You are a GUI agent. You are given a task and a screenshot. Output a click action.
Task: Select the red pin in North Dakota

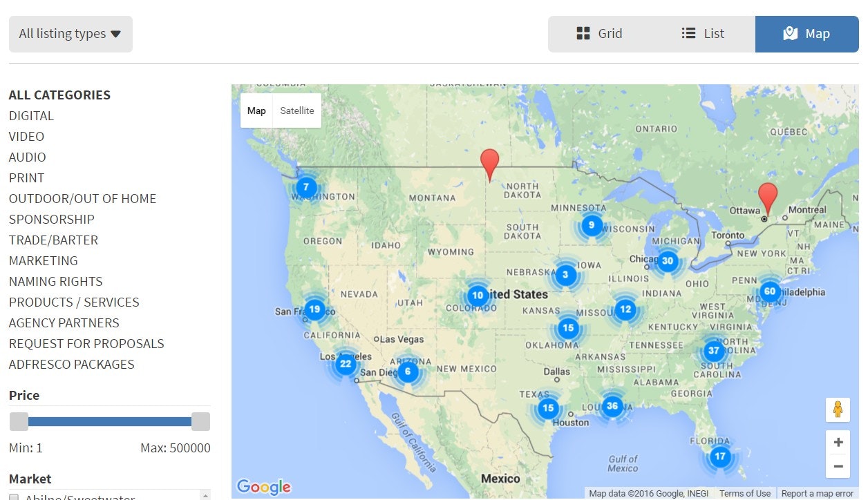click(x=490, y=164)
